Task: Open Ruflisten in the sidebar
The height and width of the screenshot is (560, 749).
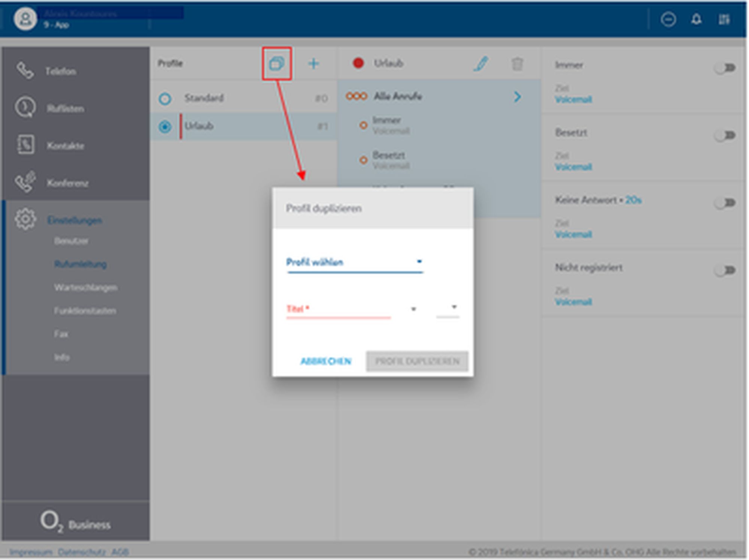Action: click(x=65, y=109)
